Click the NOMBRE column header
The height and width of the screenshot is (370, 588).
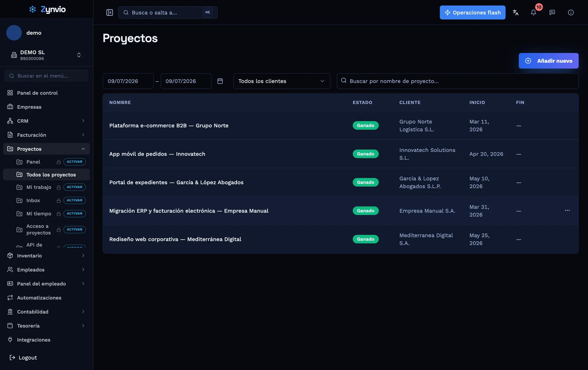(120, 102)
